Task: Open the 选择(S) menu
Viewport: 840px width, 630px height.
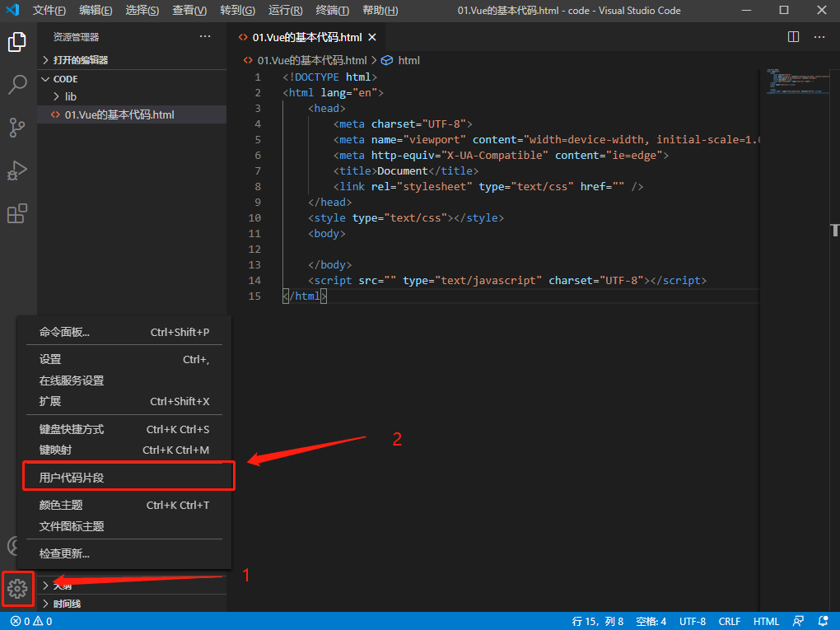Action: 142,10
